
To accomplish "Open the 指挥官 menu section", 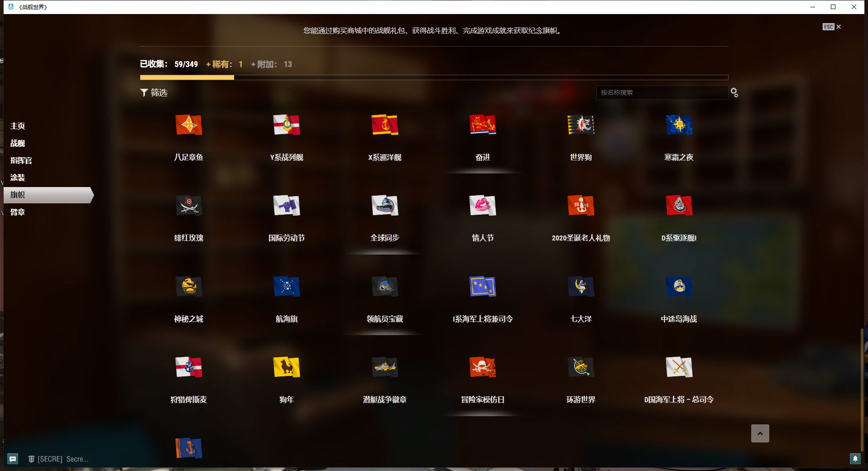I will click(x=21, y=160).
